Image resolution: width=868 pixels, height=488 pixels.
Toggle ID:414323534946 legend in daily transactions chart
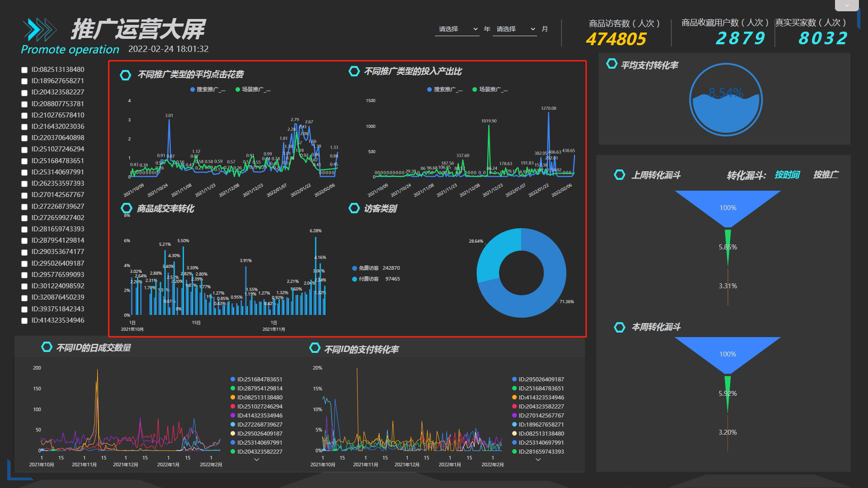point(256,416)
